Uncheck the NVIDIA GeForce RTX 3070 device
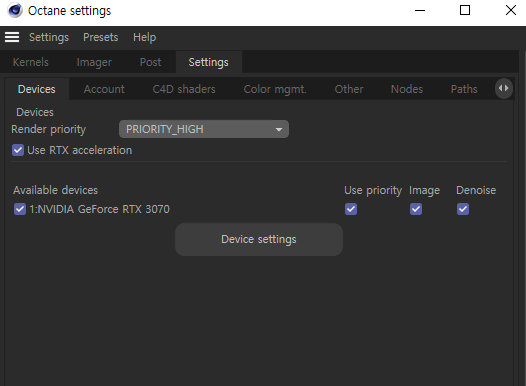The width and height of the screenshot is (526, 386). click(20, 209)
